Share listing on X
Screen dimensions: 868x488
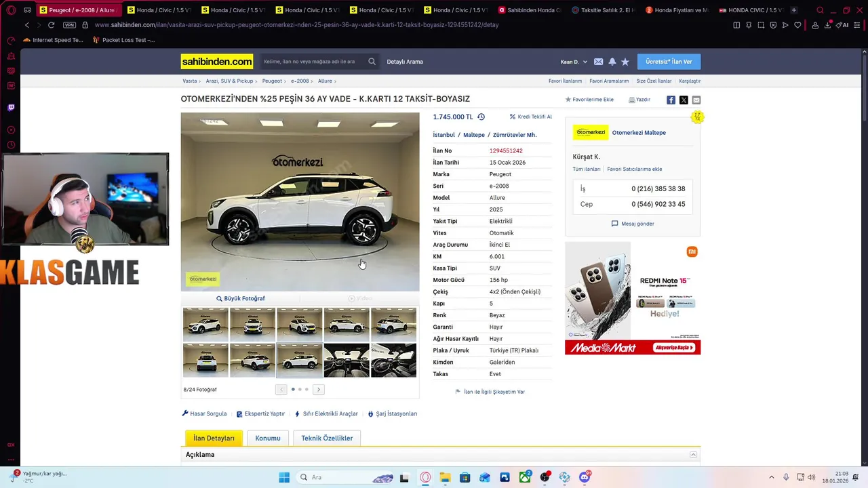point(684,100)
